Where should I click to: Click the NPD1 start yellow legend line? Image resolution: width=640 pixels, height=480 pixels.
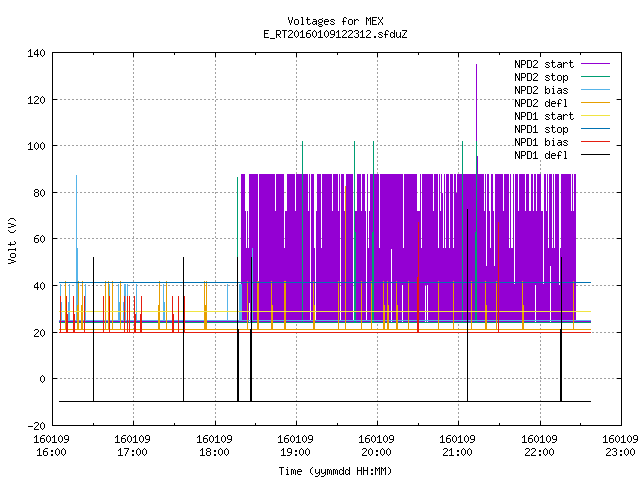595,116
